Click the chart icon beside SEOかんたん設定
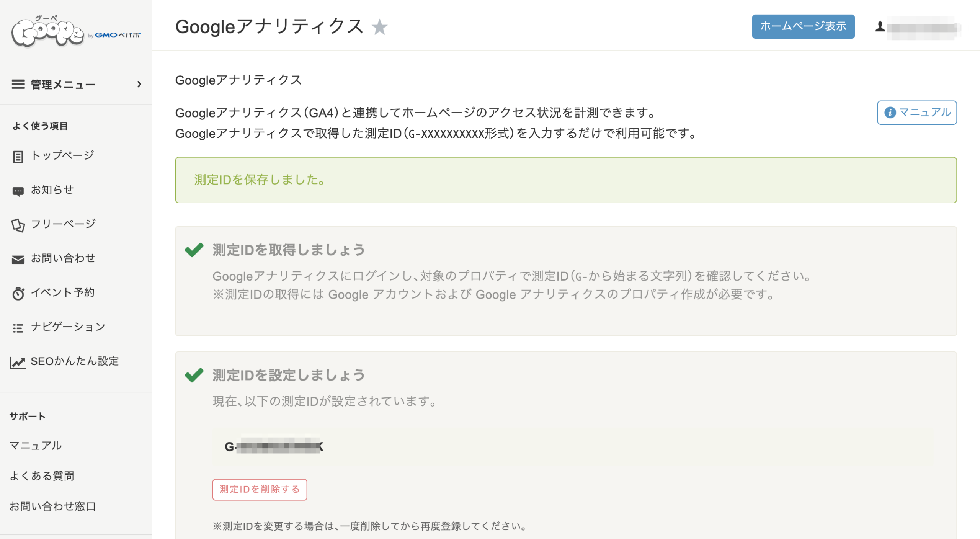The height and width of the screenshot is (539, 980). tap(18, 362)
